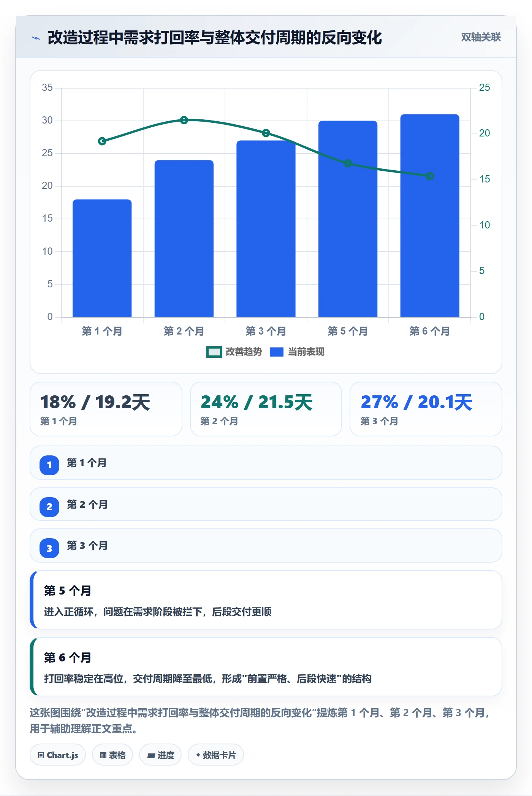The image size is (532, 796).
Task: Expand the 第 2 个月 step row
Action: click(x=266, y=504)
